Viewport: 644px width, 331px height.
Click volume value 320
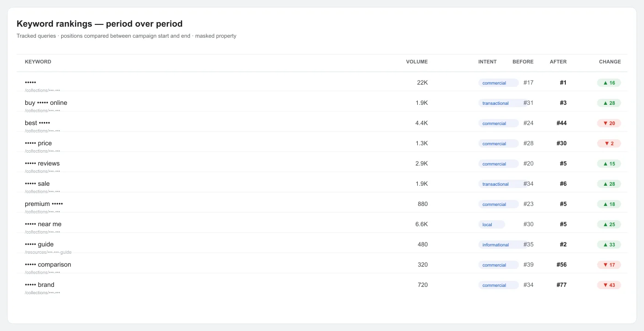coord(423,265)
